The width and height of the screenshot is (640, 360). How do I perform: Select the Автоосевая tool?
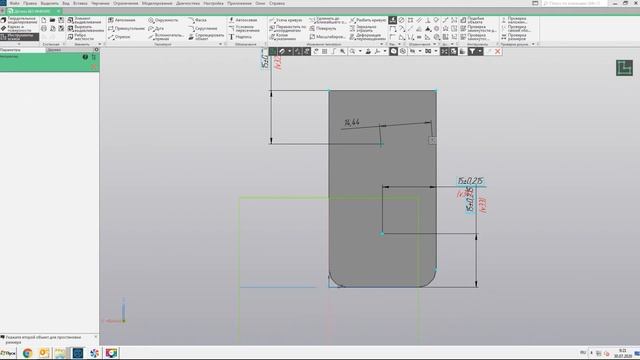click(243, 20)
